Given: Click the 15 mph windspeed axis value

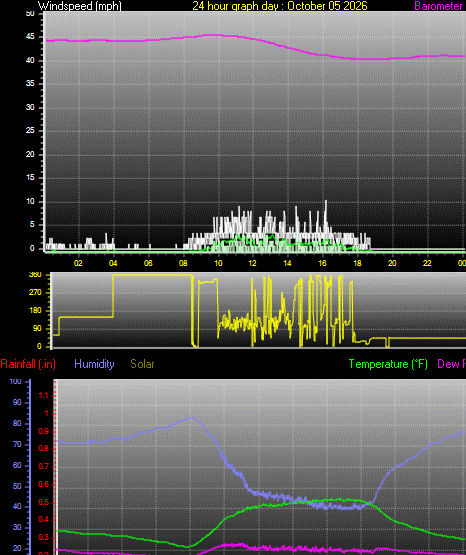Looking at the screenshot, I should click(30, 178).
